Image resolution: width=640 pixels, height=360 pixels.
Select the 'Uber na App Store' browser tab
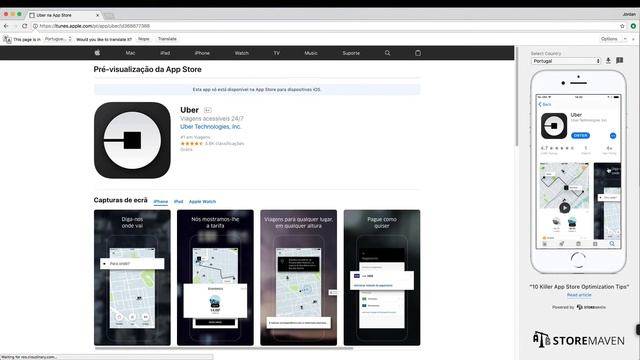(63, 15)
